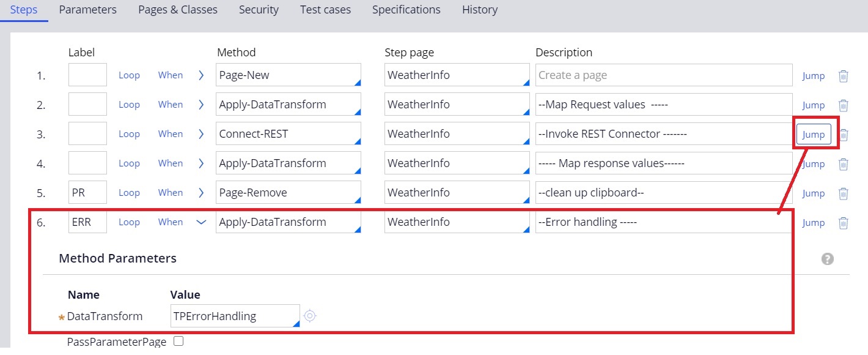This screenshot has height=355, width=868.
Task: Click Jump on the Connect-REST step
Action: [x=814, y=134]
